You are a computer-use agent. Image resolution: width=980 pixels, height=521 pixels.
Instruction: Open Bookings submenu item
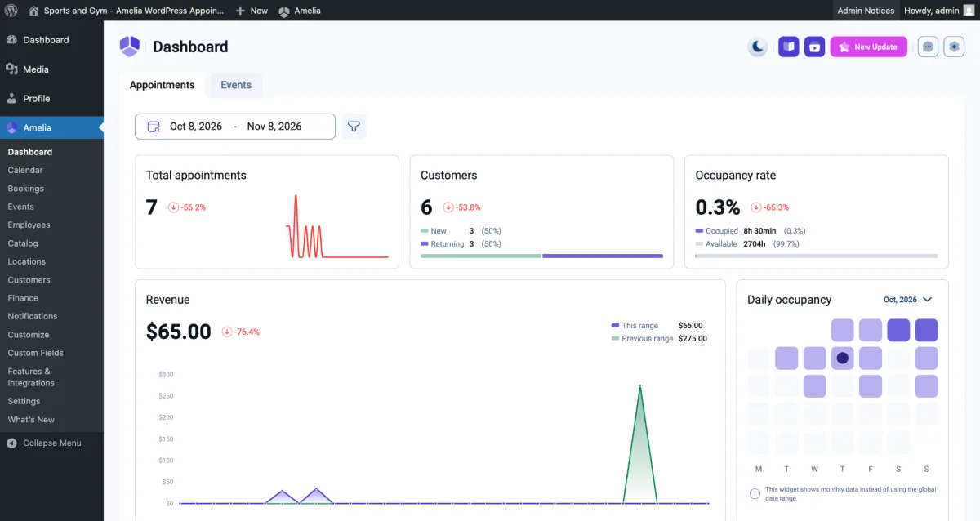click(26, 189)
